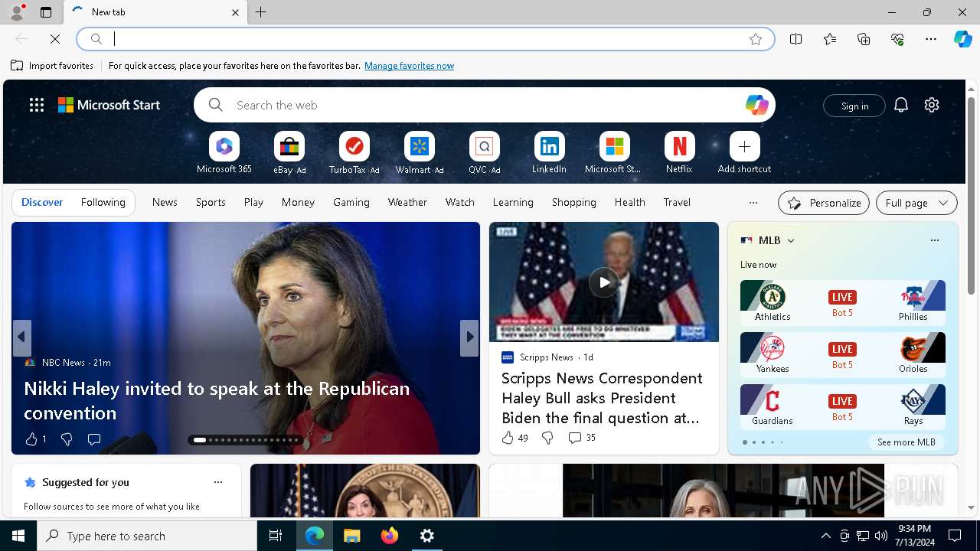Open the Netflix shortcut
Viewport: 980px width, 551px height.
tap(679, 153)
